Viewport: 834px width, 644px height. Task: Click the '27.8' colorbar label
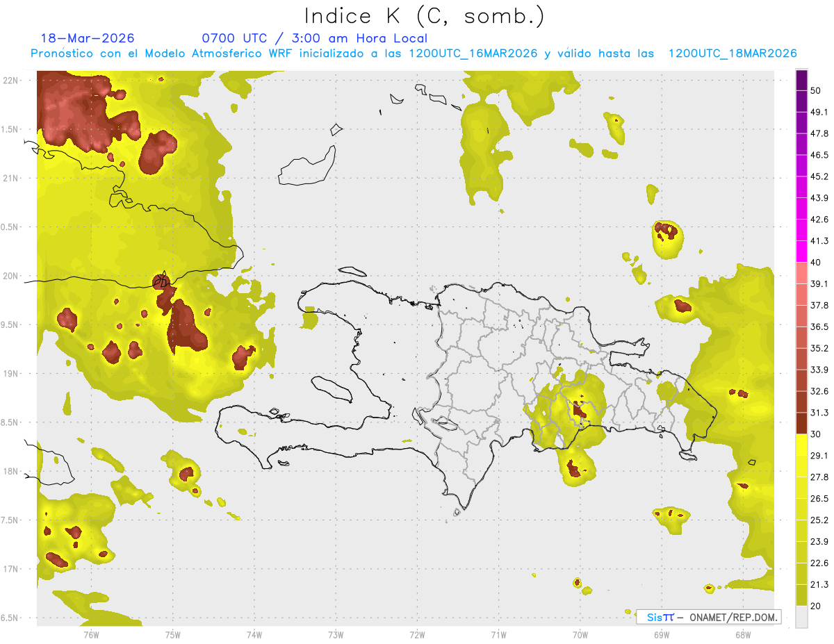pyautogui.click(x=819, y=477)
